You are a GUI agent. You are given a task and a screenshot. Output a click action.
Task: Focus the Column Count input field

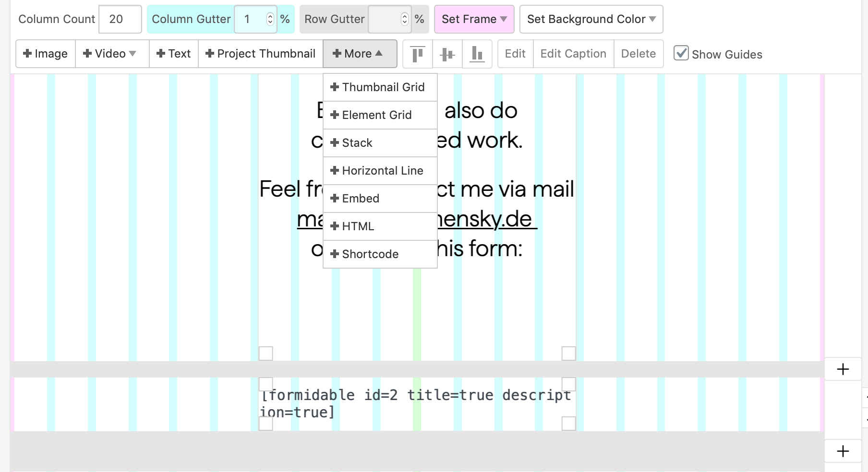[120, 19]
